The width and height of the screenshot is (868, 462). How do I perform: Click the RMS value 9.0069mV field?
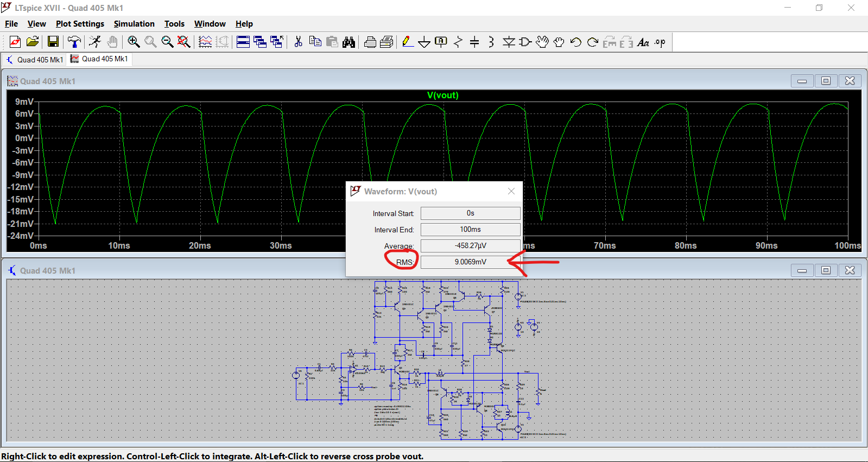[x=470, y=262]
